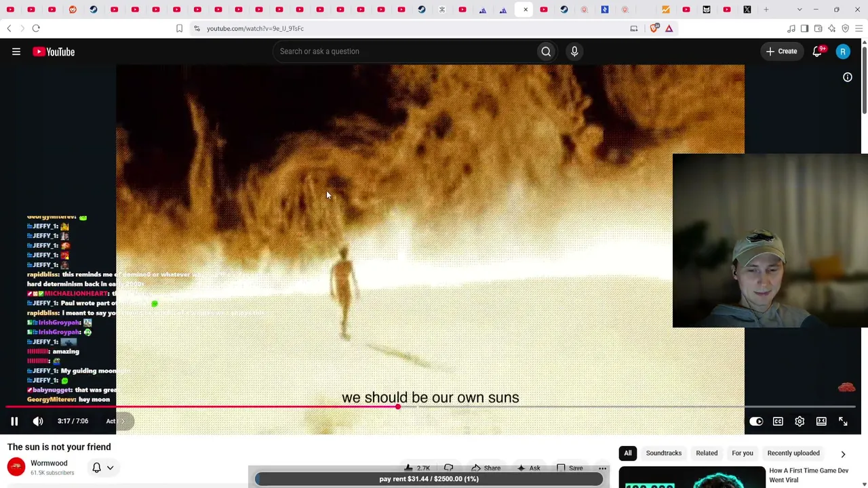This screenshot has height=488, width=868.
Task: Open the Wormwood channel name link
Action: tap(49, 464)
